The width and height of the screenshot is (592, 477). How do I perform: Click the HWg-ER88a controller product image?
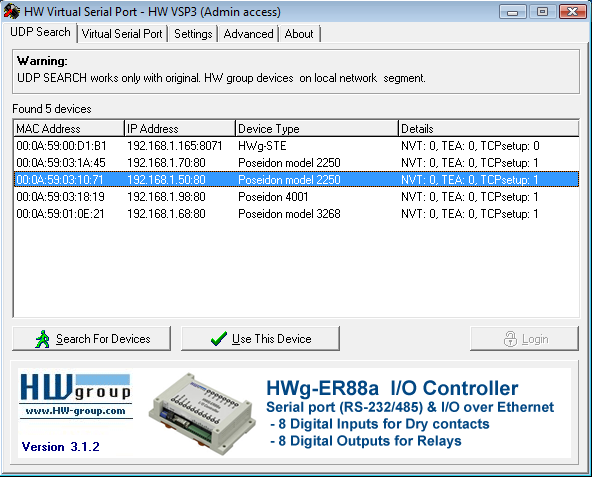(202, 414)
